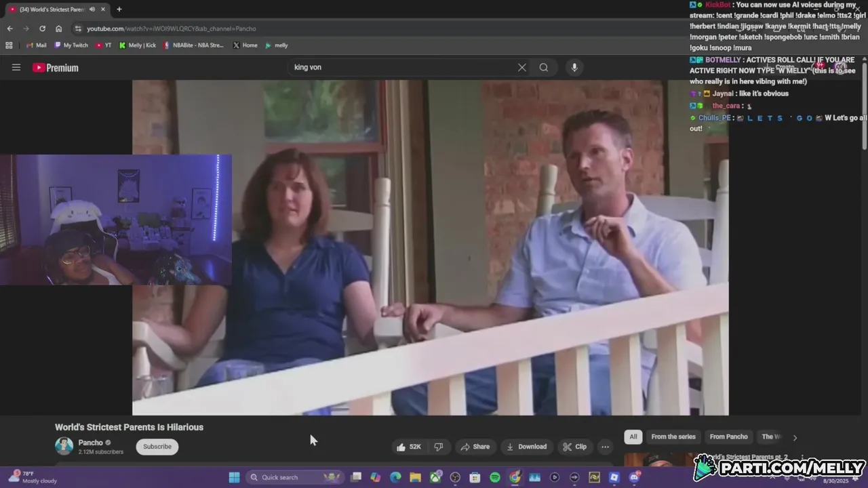Open the melly bookmark
Viewport: 868px width, 488px height.
(277, 45)
